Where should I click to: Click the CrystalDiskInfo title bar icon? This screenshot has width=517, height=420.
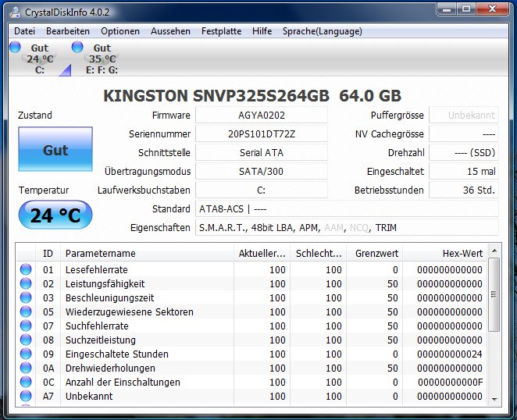(x=15, y=12)
